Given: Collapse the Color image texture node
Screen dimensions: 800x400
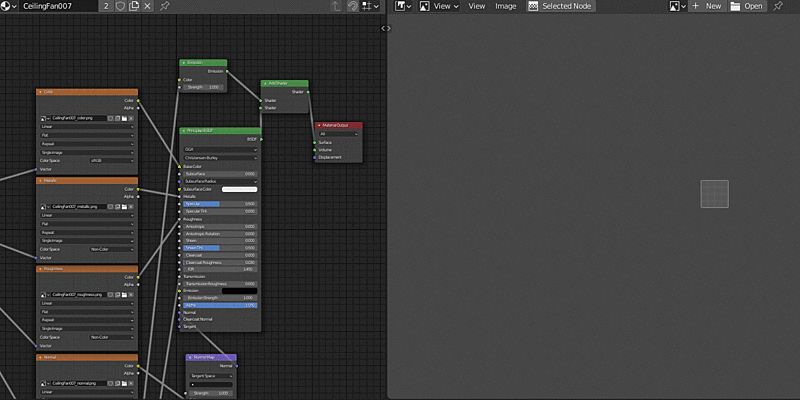Looking at the screenshot, I should [x=40, y=92].
